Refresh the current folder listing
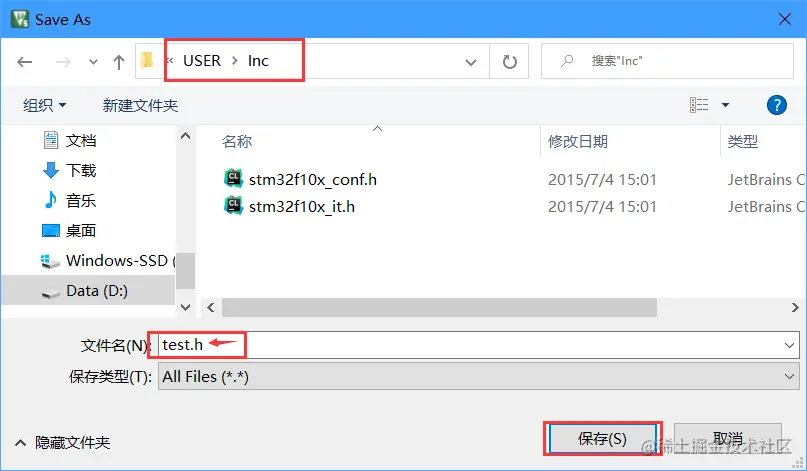The width and height of the screenshot is (807, 471). [x=509, y=62]
